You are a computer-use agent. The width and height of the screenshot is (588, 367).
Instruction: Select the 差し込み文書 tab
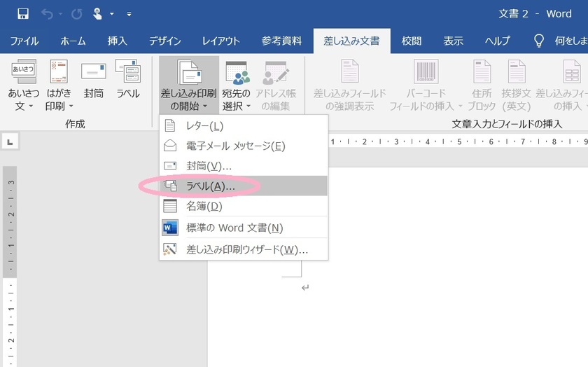pyautogui.click(x=351, y=41)
